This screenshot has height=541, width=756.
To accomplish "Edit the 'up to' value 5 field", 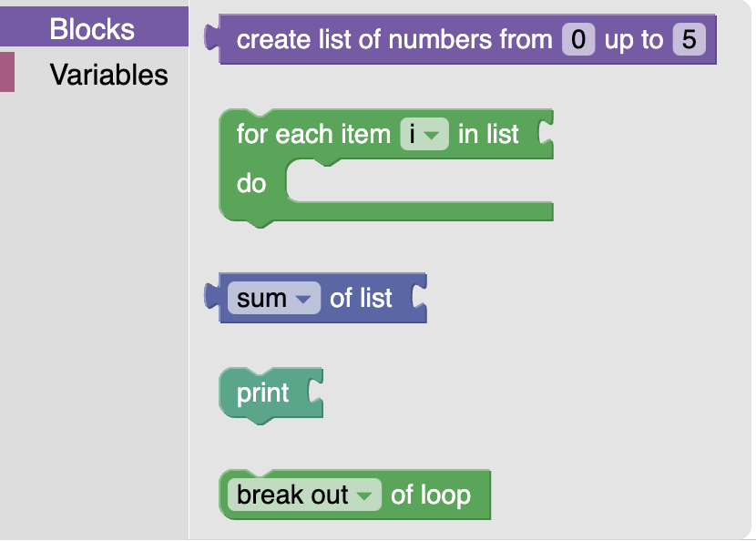I will (688, 40).
